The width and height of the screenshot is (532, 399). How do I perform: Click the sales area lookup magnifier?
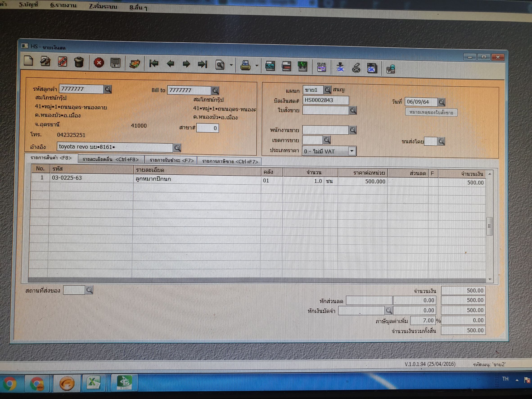[x=327, y=140]
